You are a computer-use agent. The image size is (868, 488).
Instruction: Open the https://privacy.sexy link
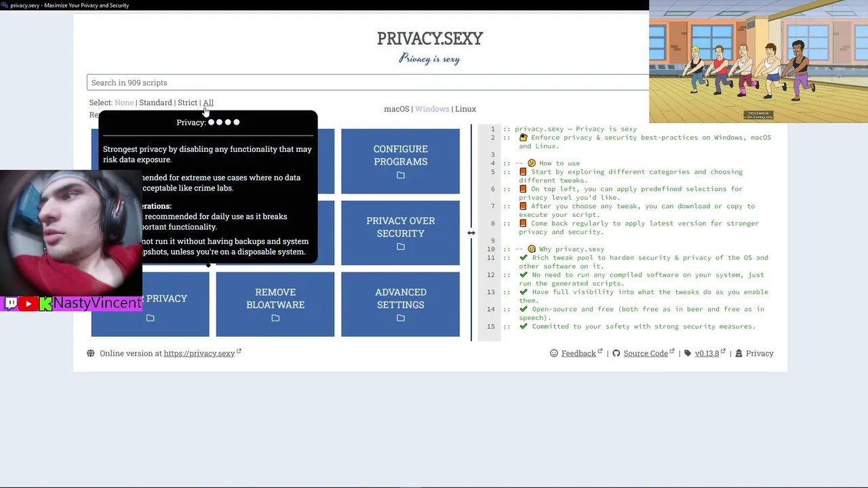pyautogui.click(x=199, y=353)
